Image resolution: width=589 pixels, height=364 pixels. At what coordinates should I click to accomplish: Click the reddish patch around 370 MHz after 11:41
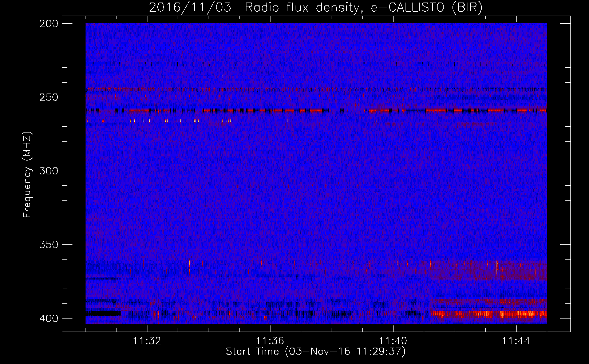[x=488, y=270]
